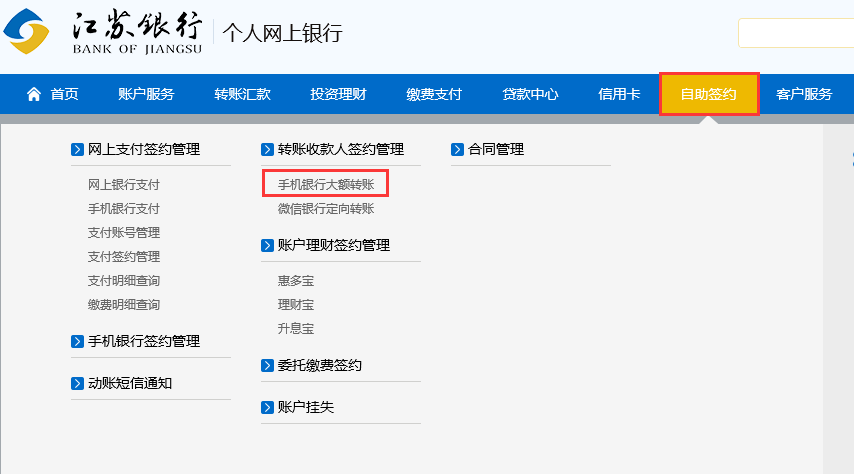Click the 个人网上银行 title text
This screenshot has width=854, height=474.
coord(282,33)
